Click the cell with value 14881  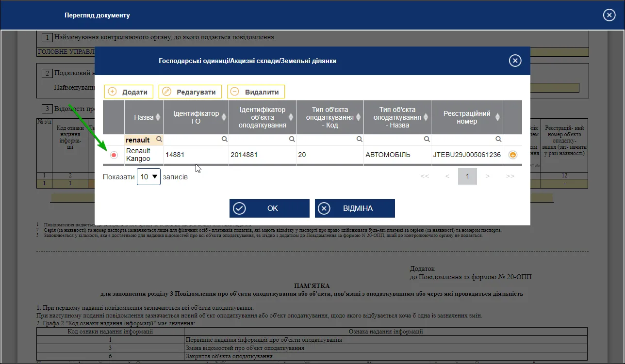point(196,155)
